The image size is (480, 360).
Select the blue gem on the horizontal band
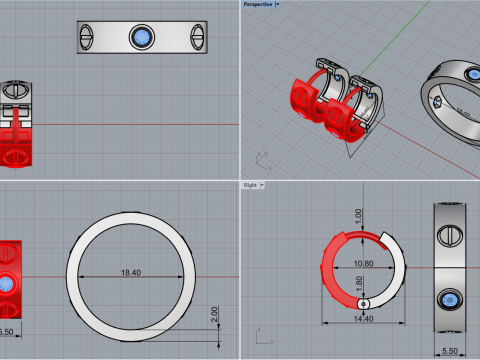pyautogui.click(x=142, y=37)
